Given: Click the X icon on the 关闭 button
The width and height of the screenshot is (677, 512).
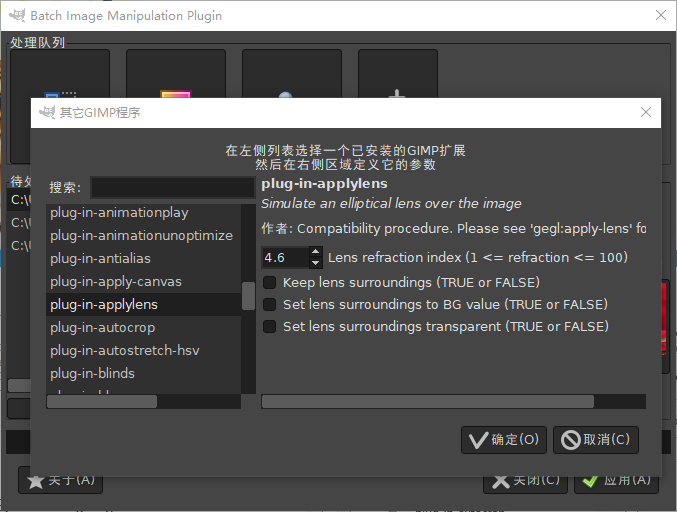Looking at the screenshot, I should pos(501,481).
